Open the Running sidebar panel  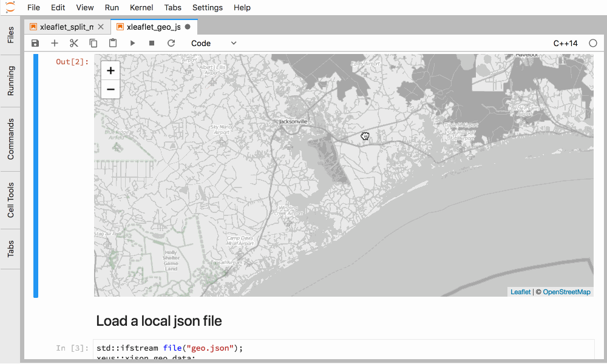coord(10,81)
